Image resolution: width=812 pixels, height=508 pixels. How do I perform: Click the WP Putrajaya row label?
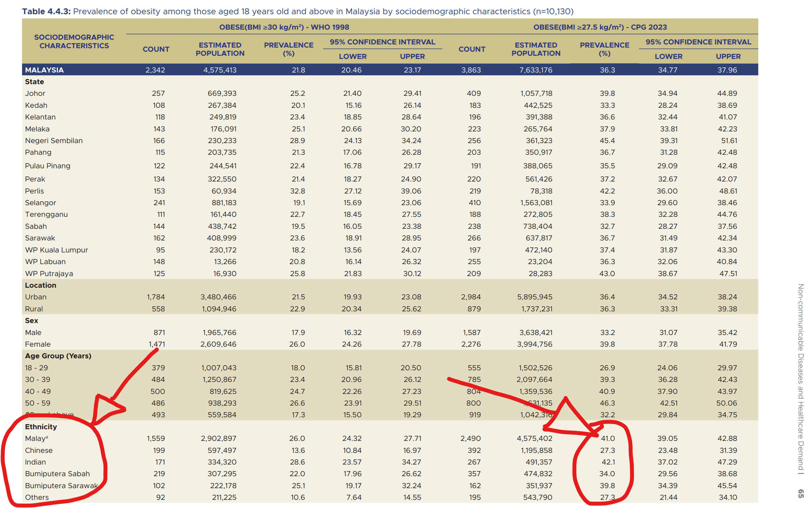(x=49, y=274)
